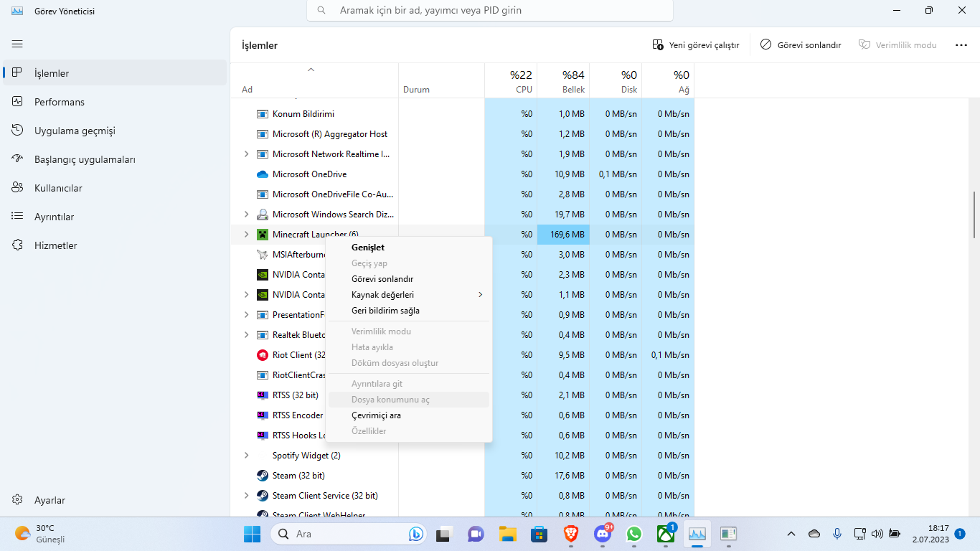Click the Ayrıntılar list icon
980x551 pixels.
point(18,217)
